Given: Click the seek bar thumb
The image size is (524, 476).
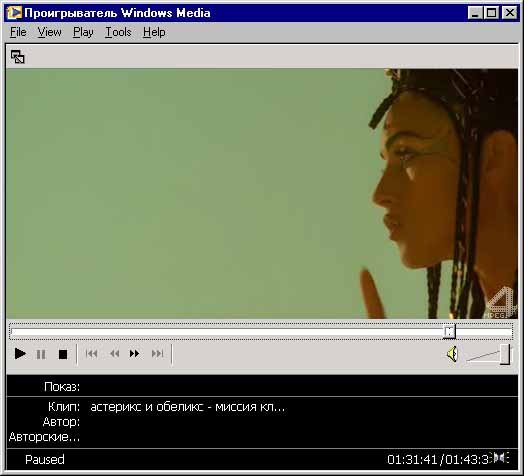Looking at the screenshot, I should click(449, 332).
